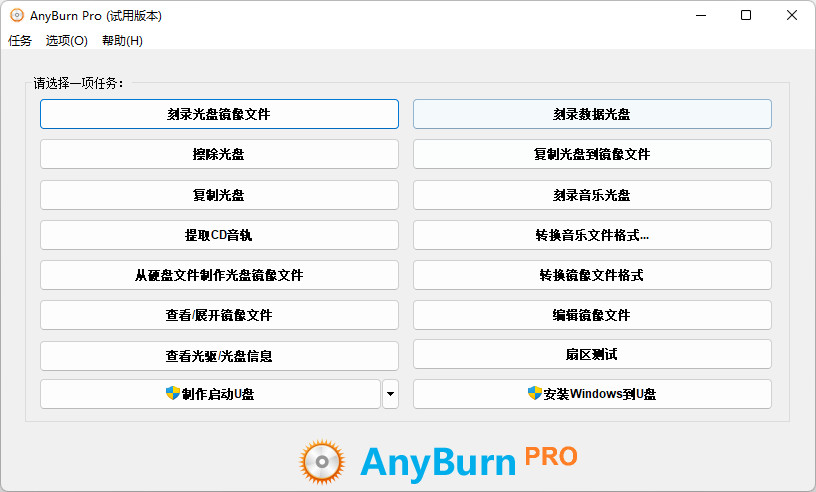816x492 pixels.
Task: Select 编辑镜像文件 button
Action: tap(592, 315)
